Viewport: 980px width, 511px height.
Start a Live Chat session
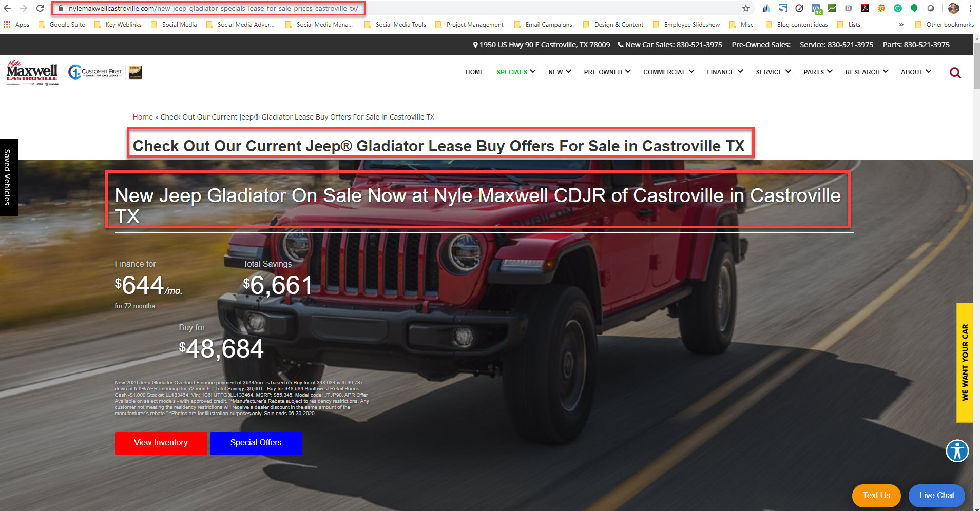point(936,495)
